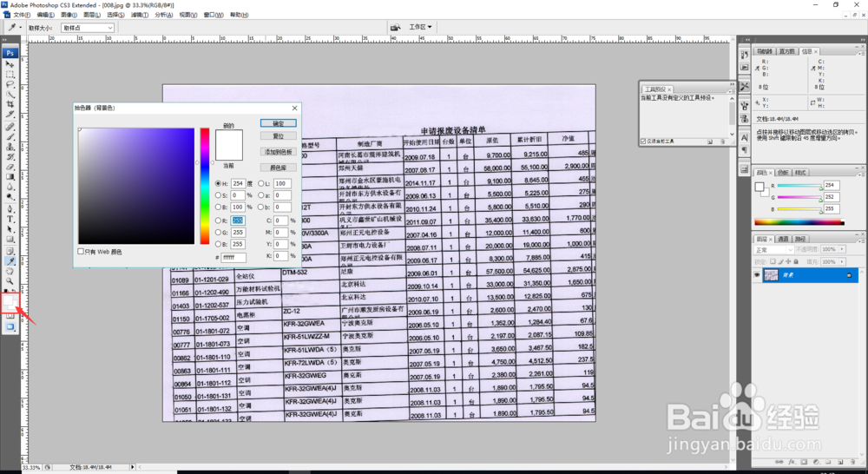The image size is (868, 474).
Task: Select the R red radio button
Action: click(x=218, y=221)
